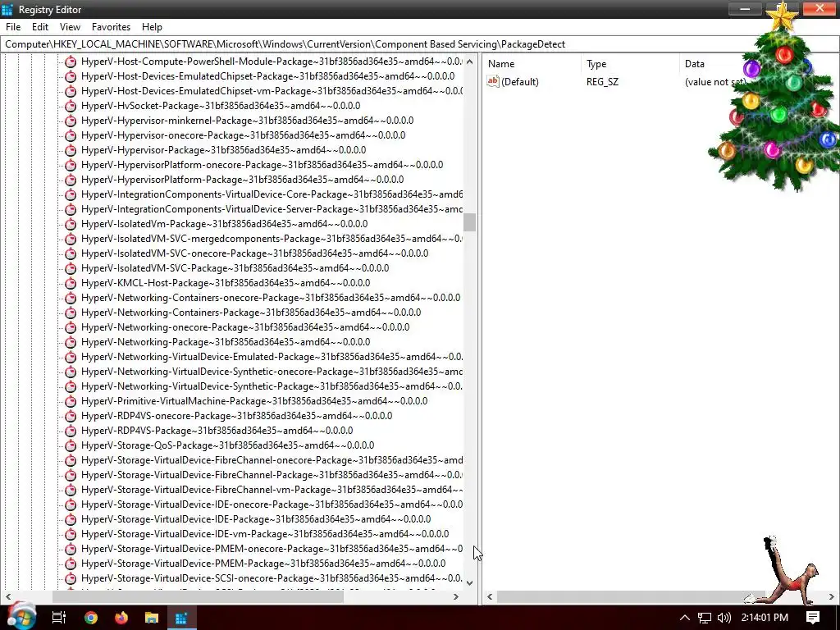Select HyperV-IntegrationComponents-VirtualDevice-Server-Package key
Viewport: 840px width, 630px height.
coord(272,209)
